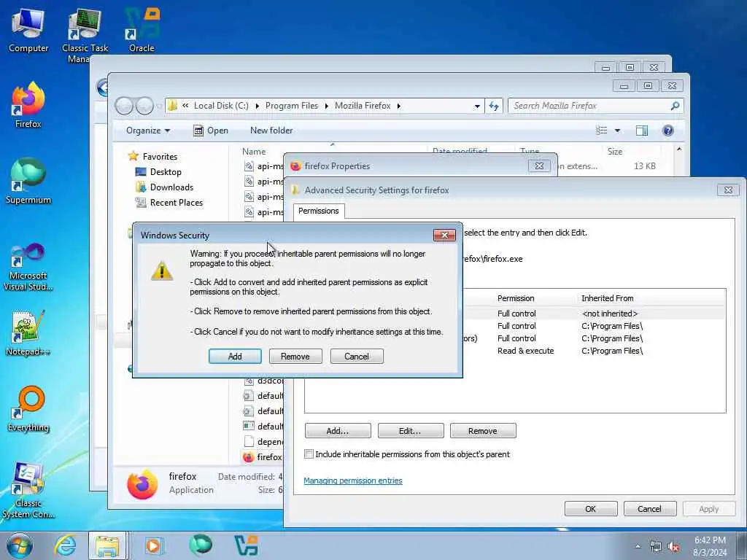Open Managing permission entries link

(x=353, y=481)
